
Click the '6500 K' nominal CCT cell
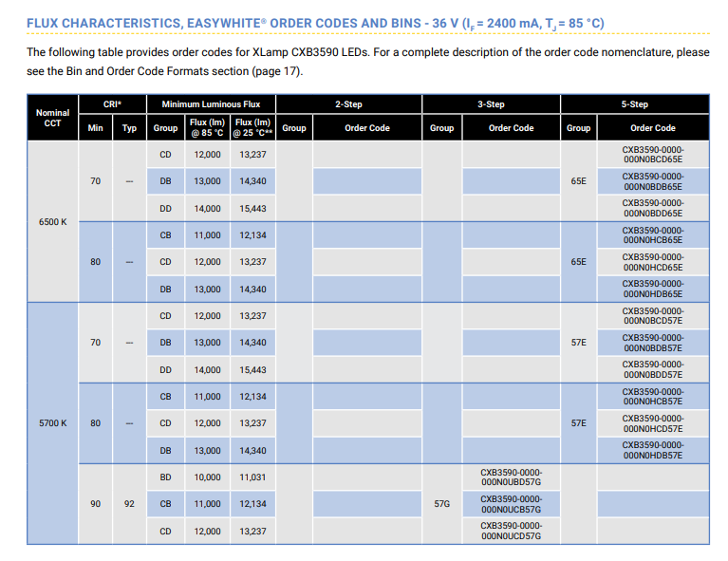52,222
